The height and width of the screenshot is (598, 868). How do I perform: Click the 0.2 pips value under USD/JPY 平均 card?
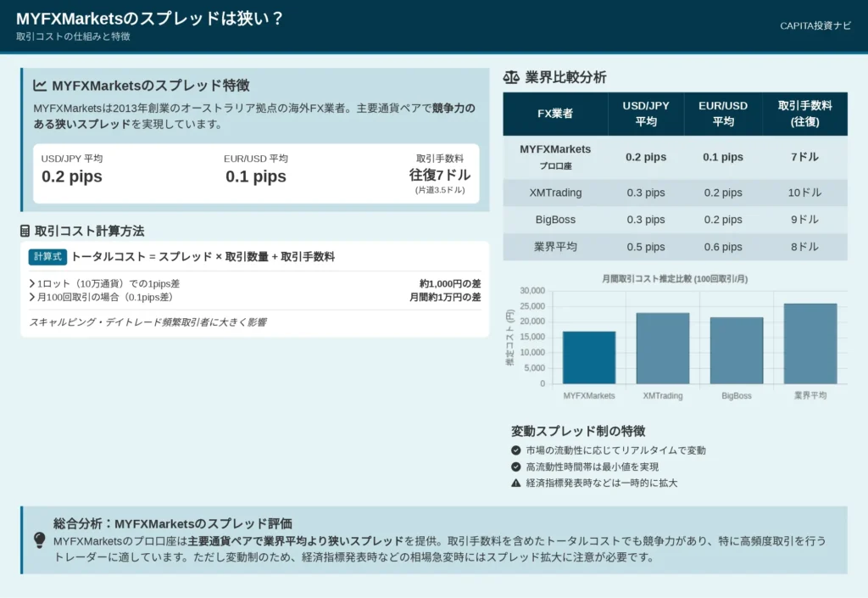(x=72, y=176)
